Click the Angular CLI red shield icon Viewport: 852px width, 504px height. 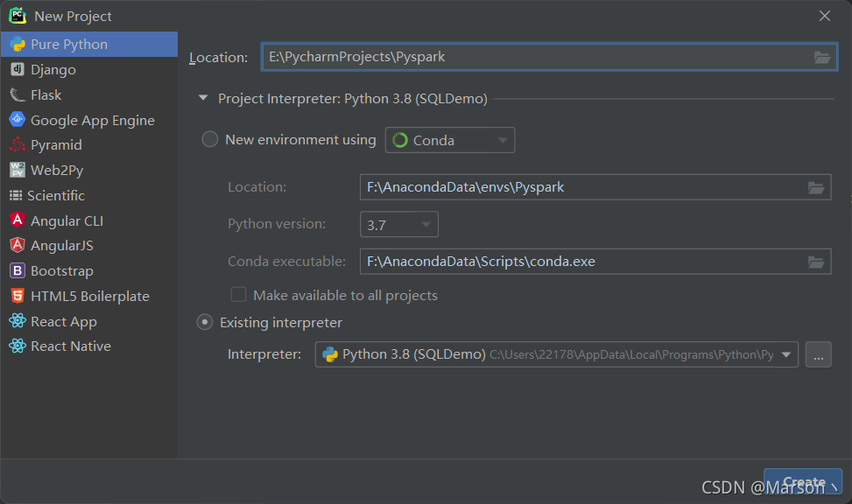(18, 220)
